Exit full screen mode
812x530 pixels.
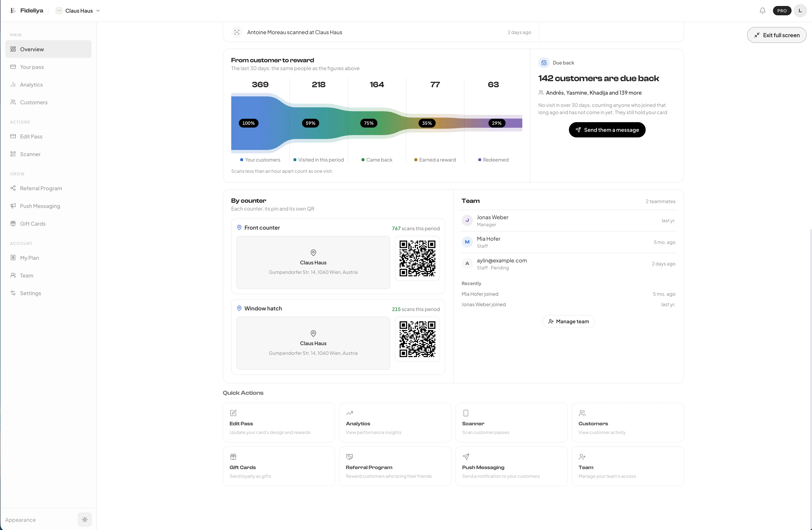pyautogui.click(x=776, y=35)
